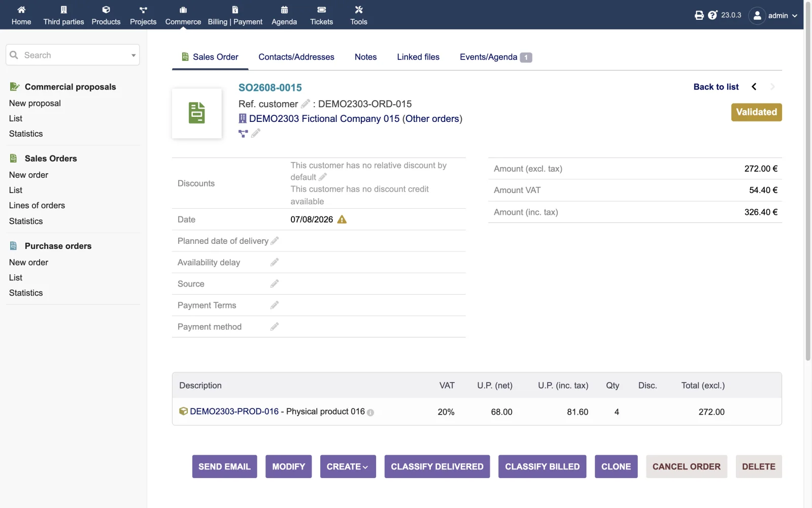Open DEMO2303 Fictional Company 015 link
The image size is (812, 508).
pyautogui.click(x=324, y=118)
